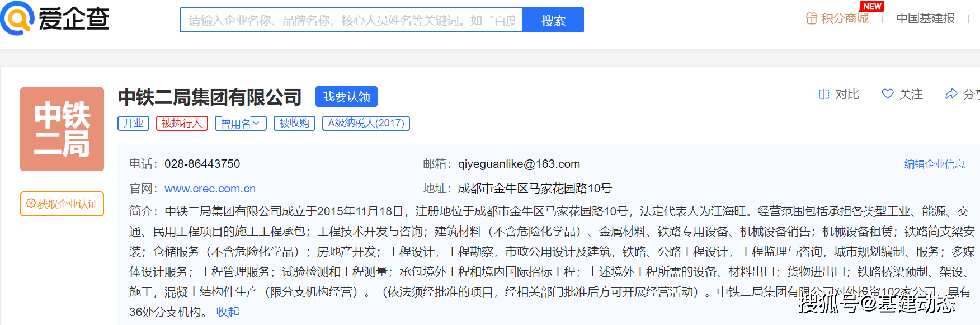Open the 中国基建报 link
980x325 pixels.
[x=925, y=18]
